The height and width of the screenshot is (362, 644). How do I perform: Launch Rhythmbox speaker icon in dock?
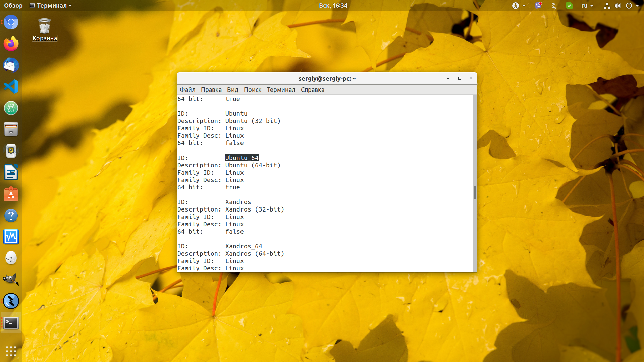click(11, 151)
